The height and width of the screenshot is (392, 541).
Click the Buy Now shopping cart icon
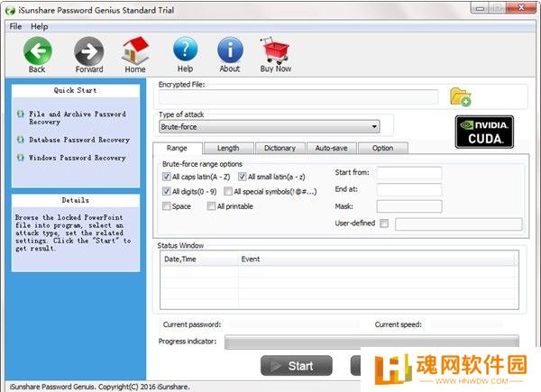275,50
